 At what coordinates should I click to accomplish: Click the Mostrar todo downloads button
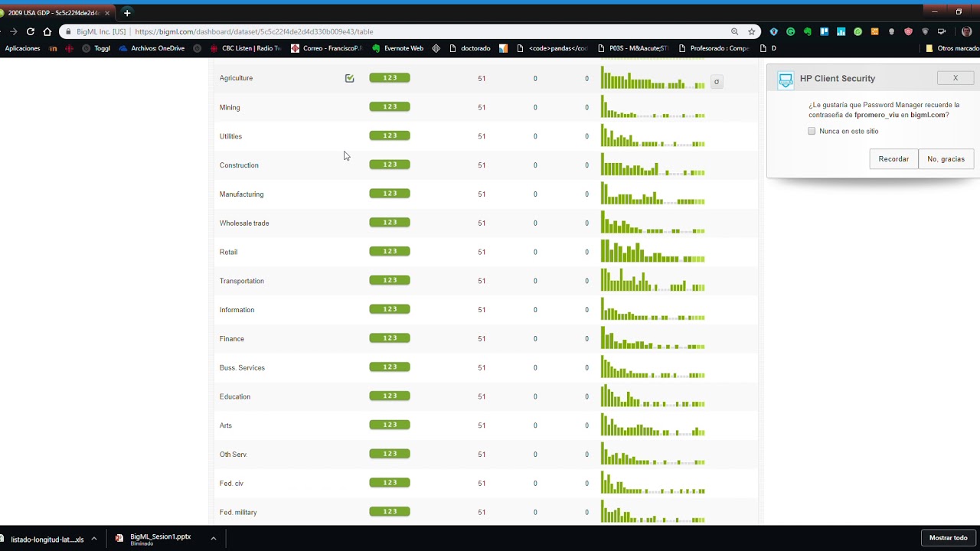(948, 538)
